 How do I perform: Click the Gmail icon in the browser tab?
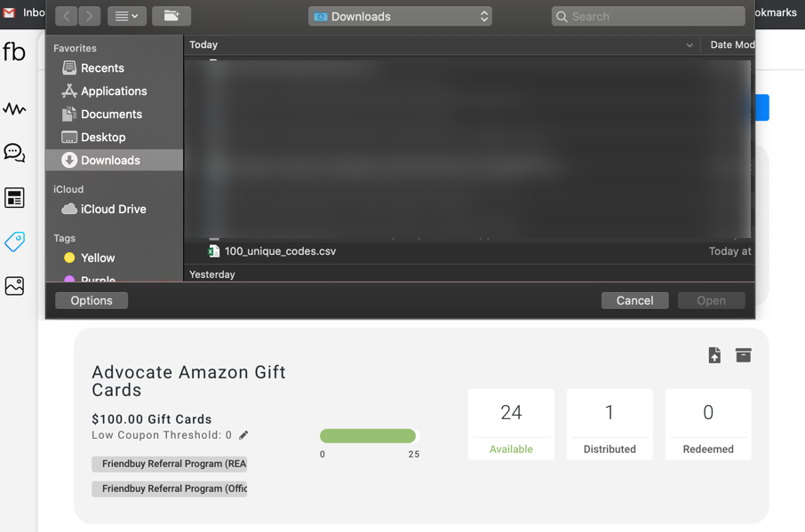point(9,12)
